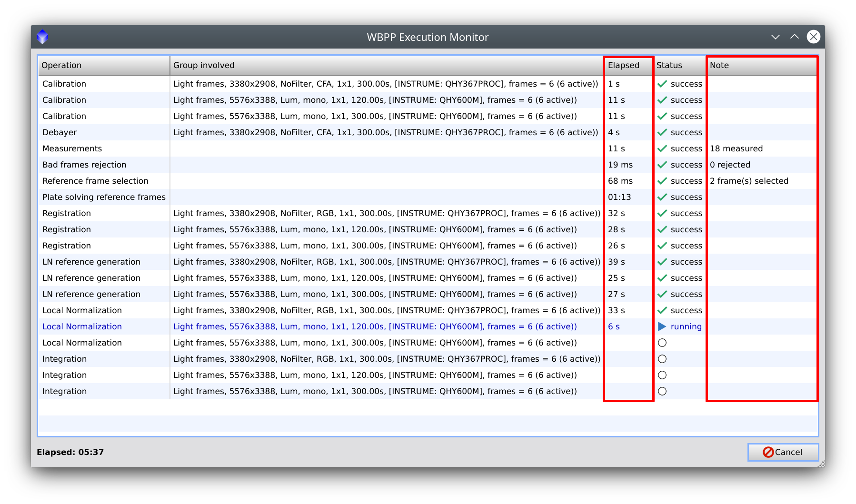Click the '27 s' elapsed value
The height and width of the screenshot is (504, 856).
pos(616,294)
